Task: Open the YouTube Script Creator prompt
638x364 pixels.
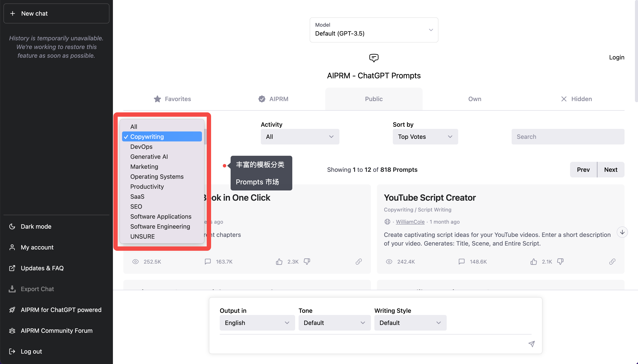Action: [430, 198]
